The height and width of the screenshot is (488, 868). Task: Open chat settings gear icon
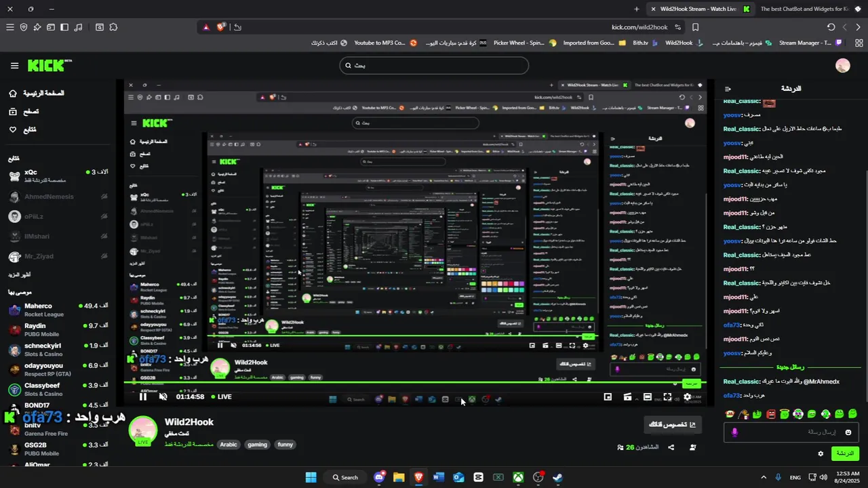pyautogui.click(x=821, y=453)
